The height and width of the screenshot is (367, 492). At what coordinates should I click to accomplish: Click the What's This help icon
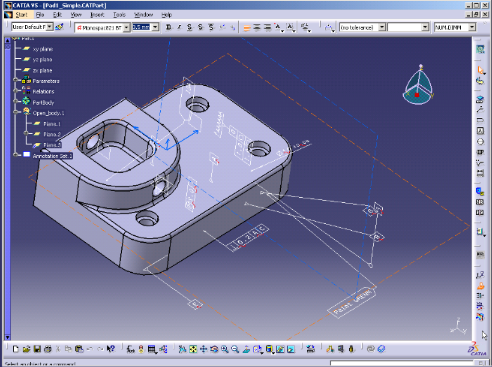(x=111, y=349)
